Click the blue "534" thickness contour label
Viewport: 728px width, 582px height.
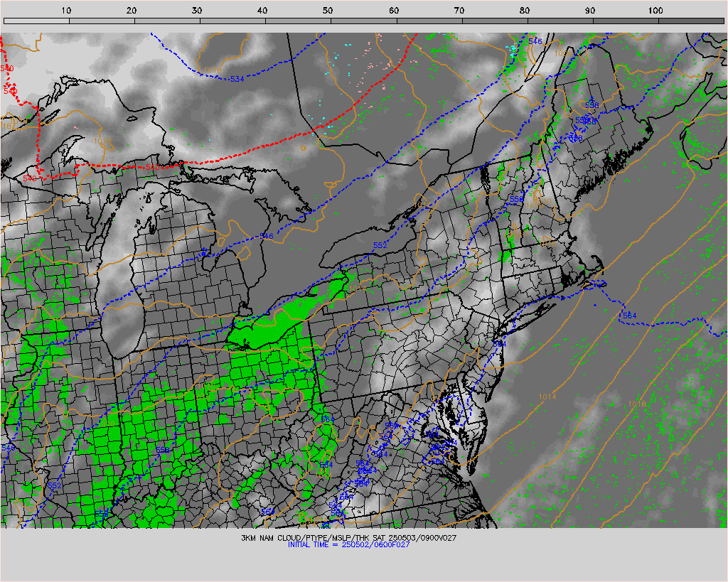(237, 79)
